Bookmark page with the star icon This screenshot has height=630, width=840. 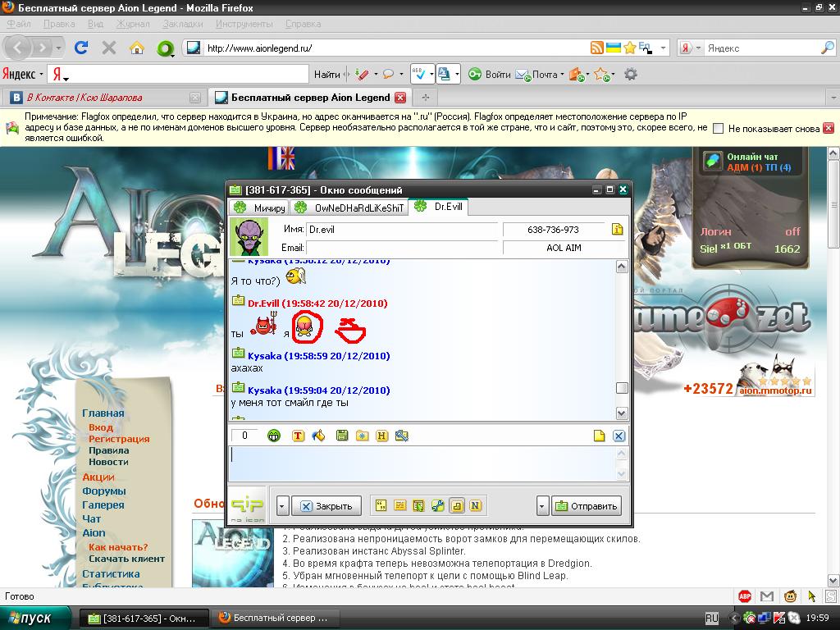(630, 48)
